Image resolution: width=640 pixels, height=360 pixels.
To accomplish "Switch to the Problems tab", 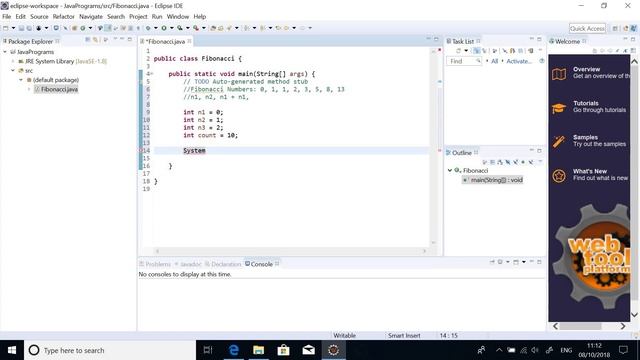I will (155, 264).
